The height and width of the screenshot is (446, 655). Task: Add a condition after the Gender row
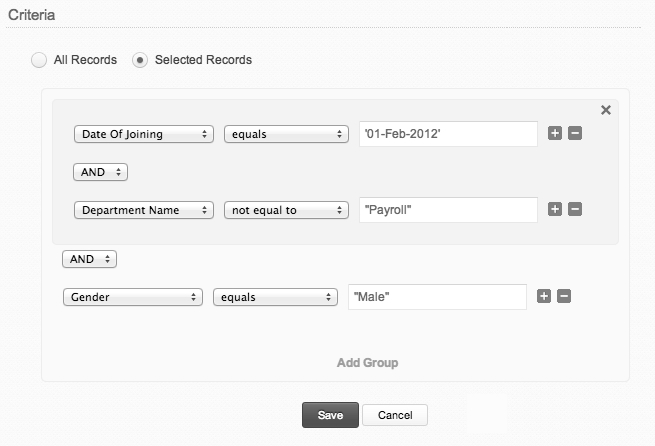544,296
